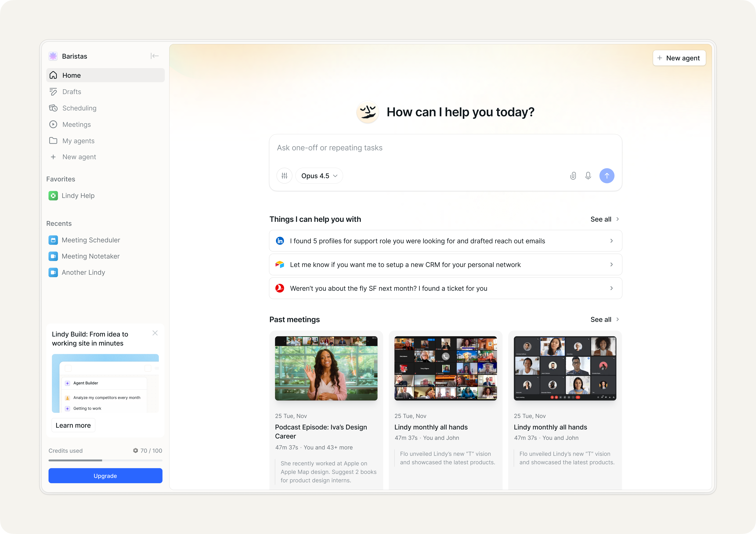Click the Meetings play-circle icon

[x=53, y=124]
